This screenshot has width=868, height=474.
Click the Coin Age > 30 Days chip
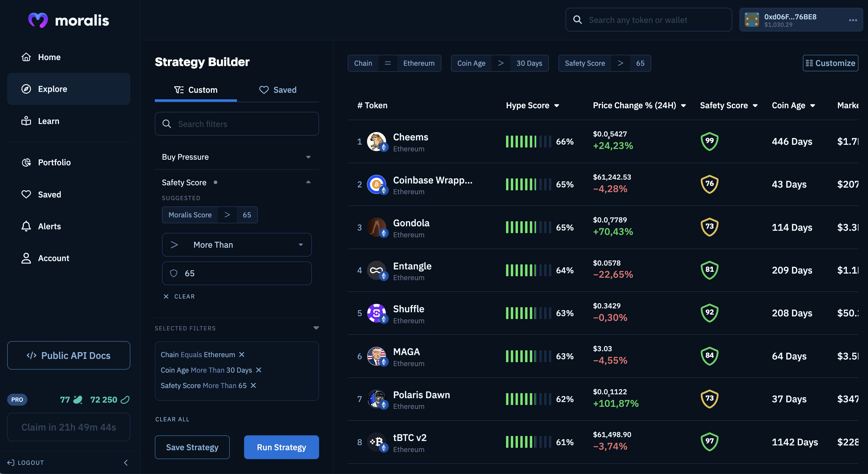click(x=500, y=63)
